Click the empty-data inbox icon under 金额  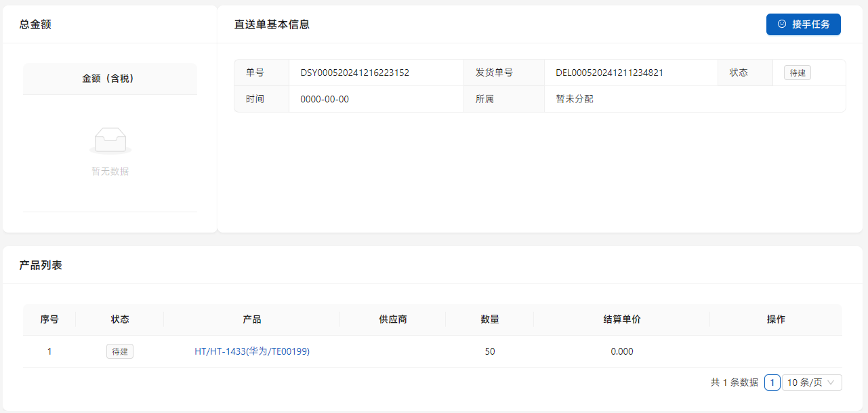click(110, 141)
